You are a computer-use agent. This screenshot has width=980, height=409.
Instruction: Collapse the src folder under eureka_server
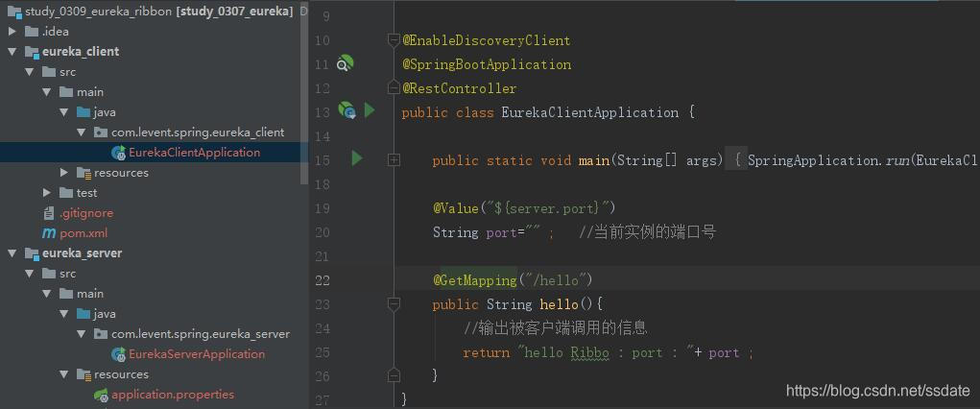point(30,274)
